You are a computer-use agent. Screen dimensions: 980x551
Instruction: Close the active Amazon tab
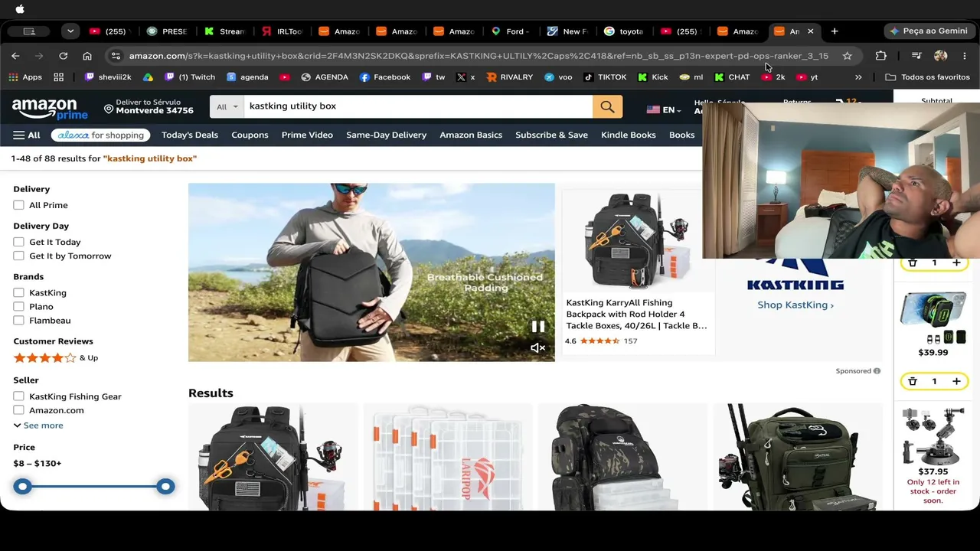pyautogui.click(x=811, y=31)
